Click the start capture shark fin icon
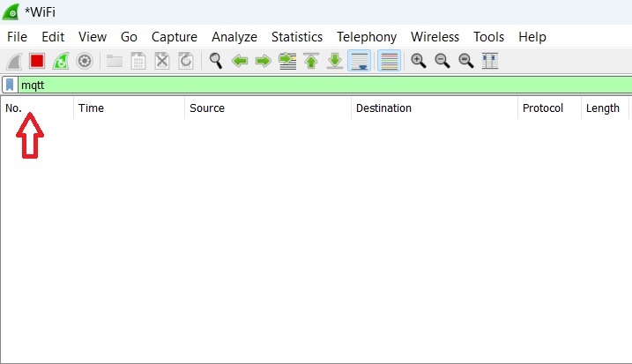 [14, 62]
